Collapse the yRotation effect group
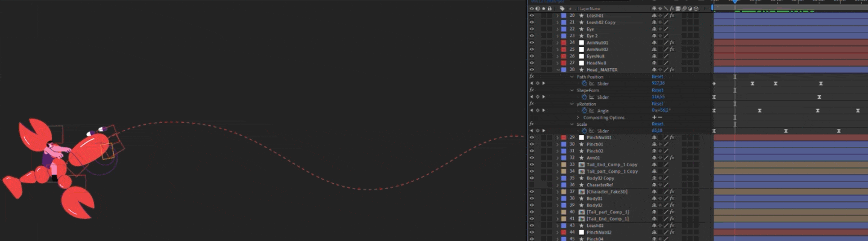Viewport: 868px width, 241px height. [x=572, y=104]
